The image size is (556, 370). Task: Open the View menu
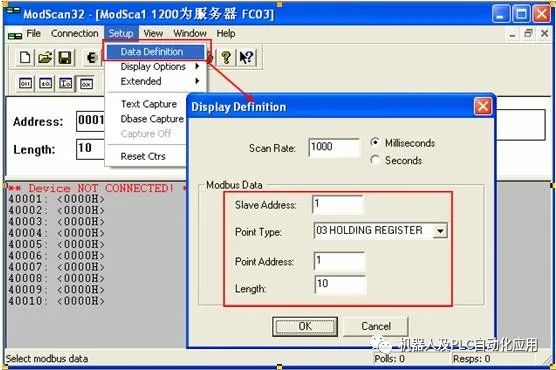pyautogui.click(x=153, y=34)
